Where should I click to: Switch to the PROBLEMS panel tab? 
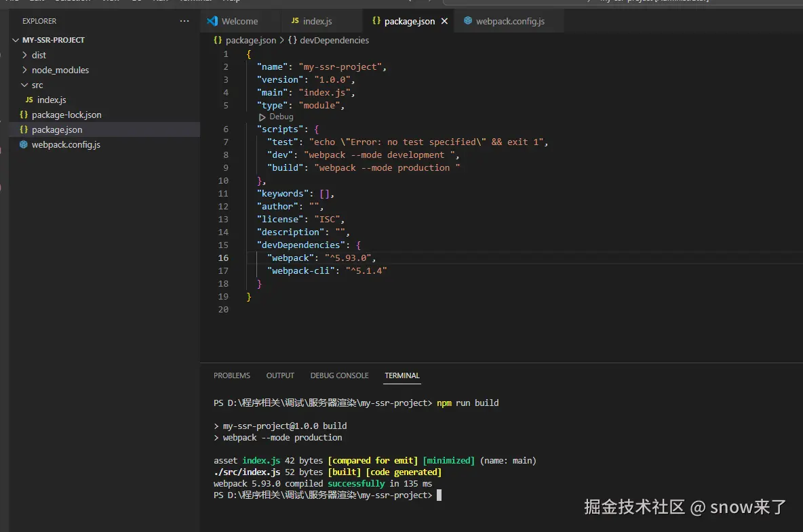tap(232, 375)
